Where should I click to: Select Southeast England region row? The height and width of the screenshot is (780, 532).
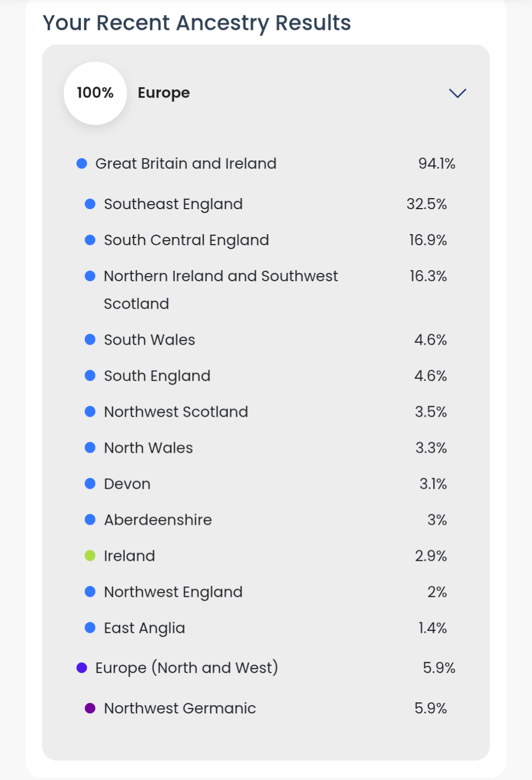click(x=173, y=204)
